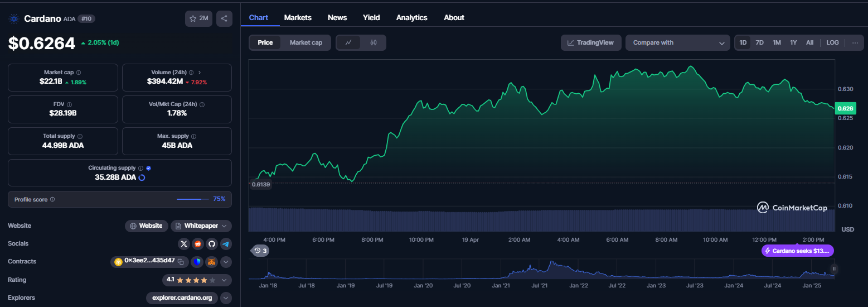Select the line chart type
Screen dimensions: 868x307
pos(348,42)
